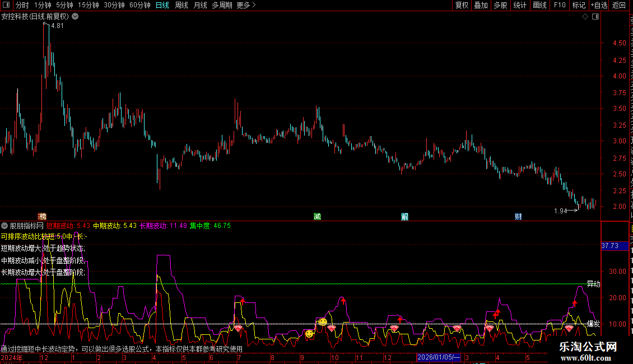Click the 集中度: 46.75 indicator readout
The height and width of the screenshot is (364, 633).
[210, 226]
